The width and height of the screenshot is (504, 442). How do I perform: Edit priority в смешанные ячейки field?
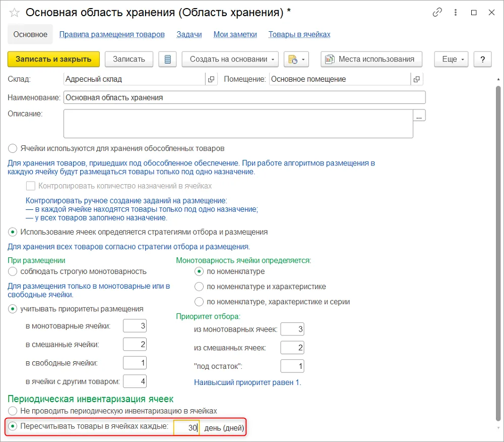coord(135,345)
